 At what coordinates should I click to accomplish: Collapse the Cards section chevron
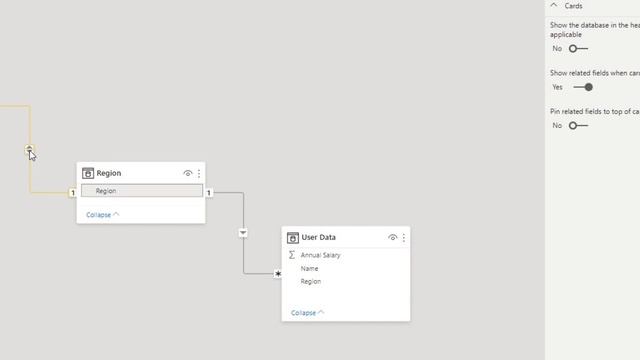click(554, 6)
